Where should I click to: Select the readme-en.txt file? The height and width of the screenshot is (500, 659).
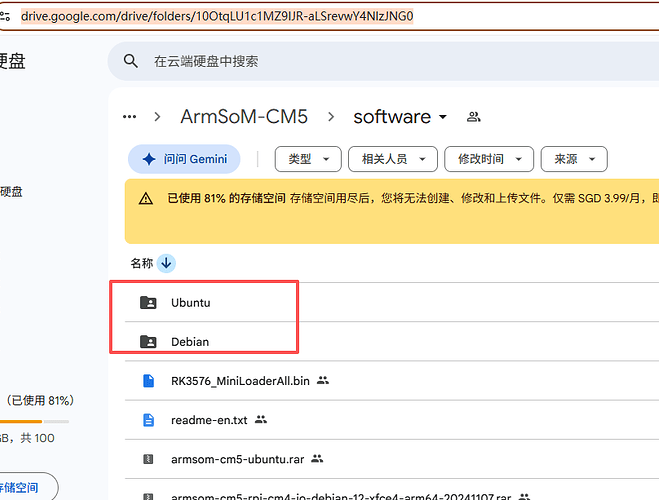[392, 420]
